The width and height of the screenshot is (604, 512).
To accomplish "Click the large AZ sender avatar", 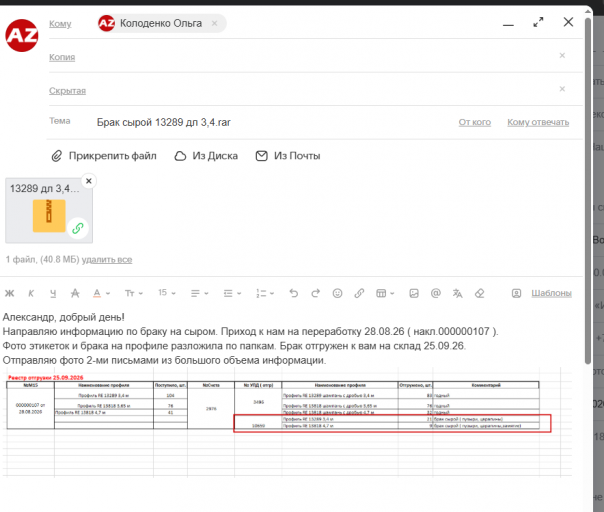I will pos(22,35).
